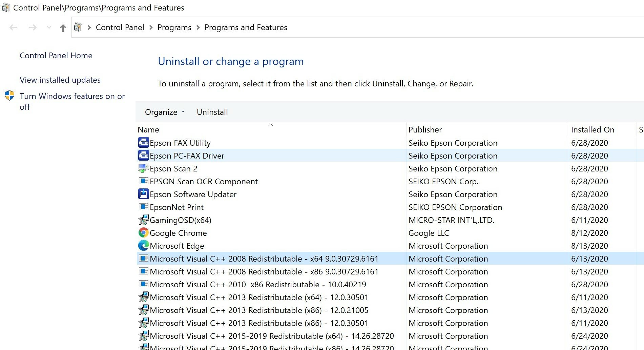Select the Epson Software Updater name

193,194
